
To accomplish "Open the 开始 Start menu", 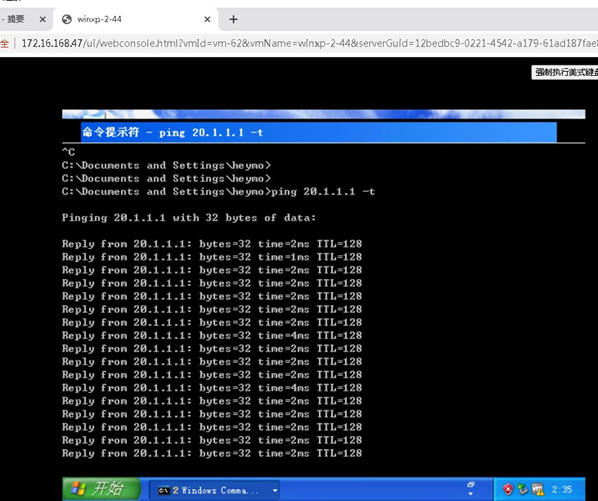I will 101,489.
